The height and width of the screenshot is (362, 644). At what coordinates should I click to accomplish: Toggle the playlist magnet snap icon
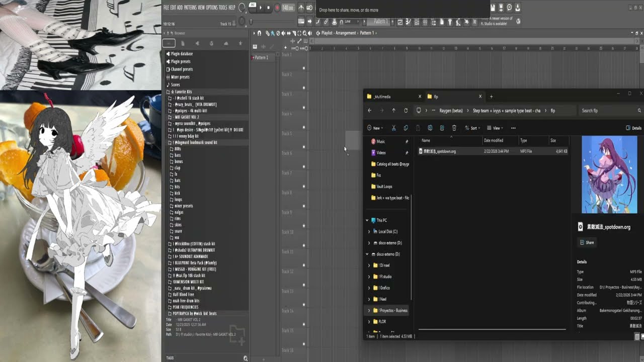coord(259,33)
